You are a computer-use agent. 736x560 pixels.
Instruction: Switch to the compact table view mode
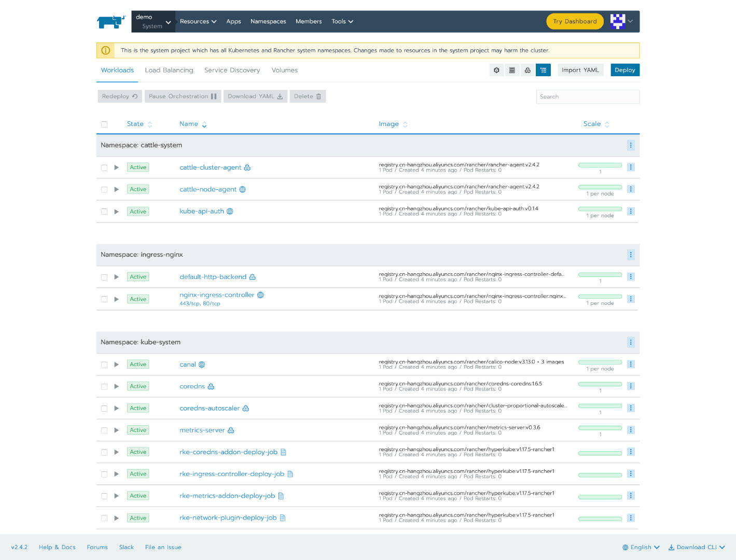pyautogui.click(x=512, y=69)
